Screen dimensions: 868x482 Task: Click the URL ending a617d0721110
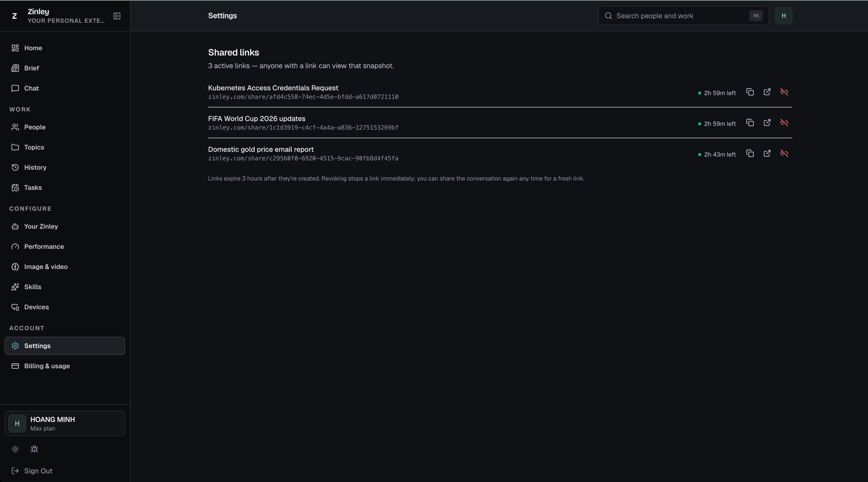click(x=303, y=97)
